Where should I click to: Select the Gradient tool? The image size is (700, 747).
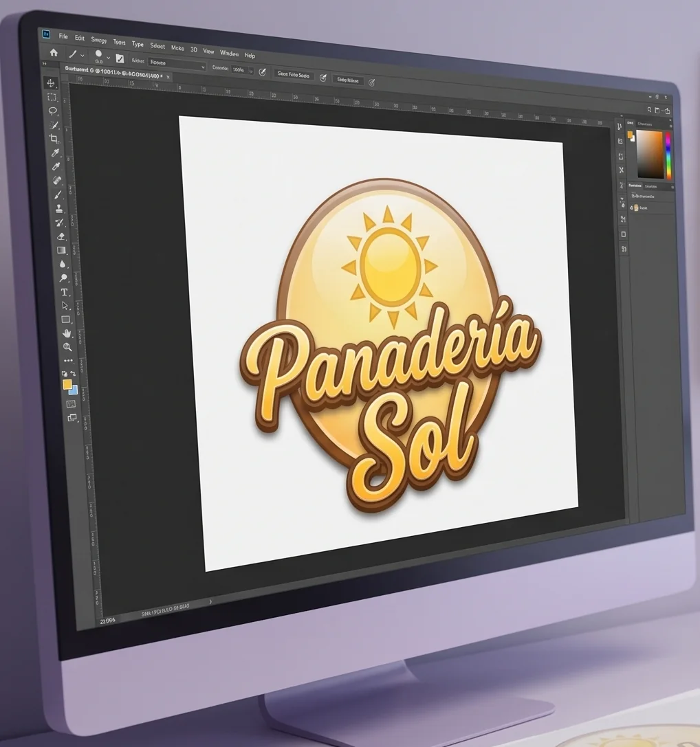(61, 250)
